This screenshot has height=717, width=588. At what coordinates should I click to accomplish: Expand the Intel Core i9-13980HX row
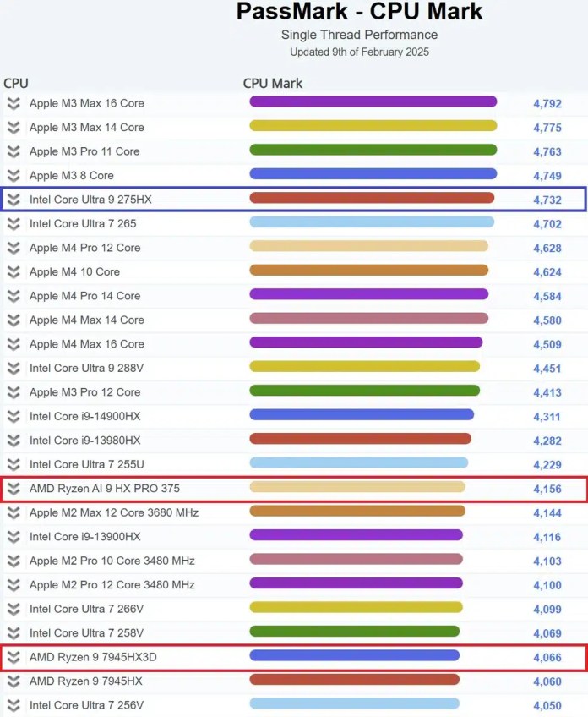[14, 441]
